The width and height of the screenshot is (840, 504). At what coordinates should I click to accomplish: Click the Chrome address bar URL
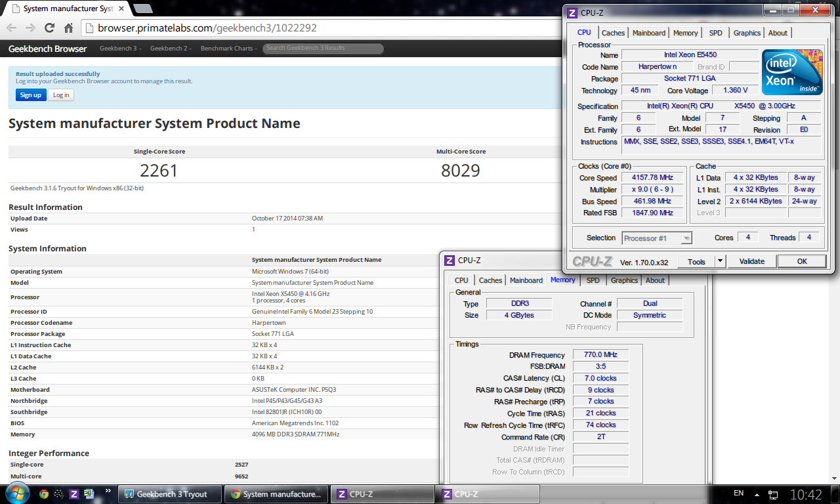pos(207,28)
